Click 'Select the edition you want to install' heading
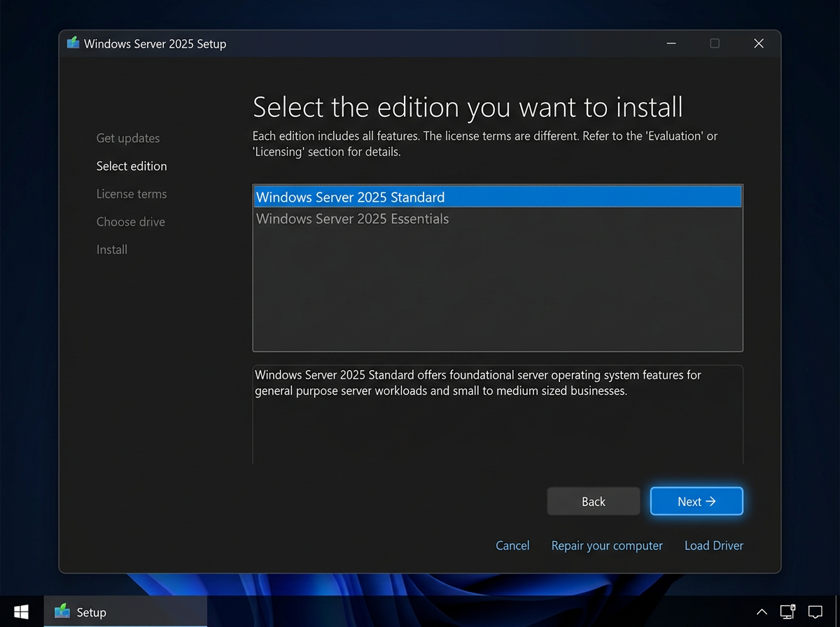Screen dimensions: 840x627 click(468, 107)
